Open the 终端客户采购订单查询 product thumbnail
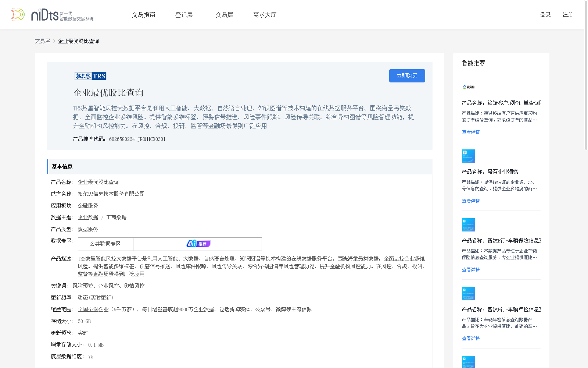 pyautogui.click(x=469, y=87)
